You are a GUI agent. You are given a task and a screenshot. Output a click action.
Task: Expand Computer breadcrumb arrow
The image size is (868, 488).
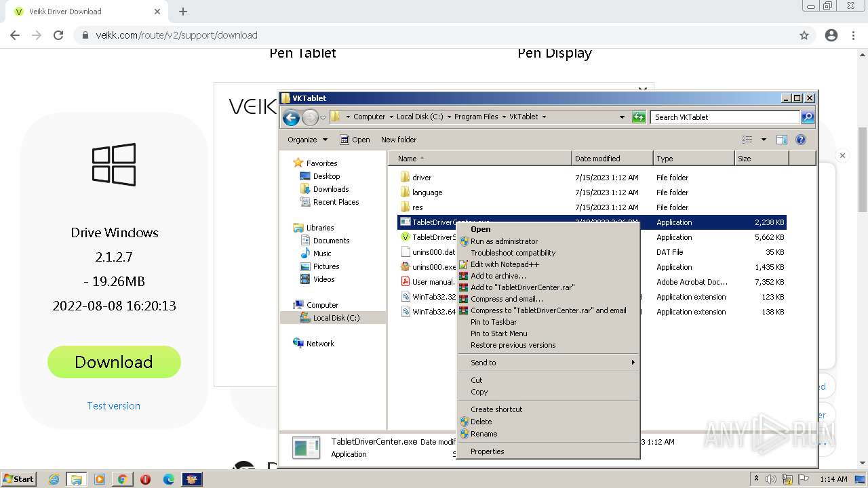pyautogui.click(x=391, y=117)
